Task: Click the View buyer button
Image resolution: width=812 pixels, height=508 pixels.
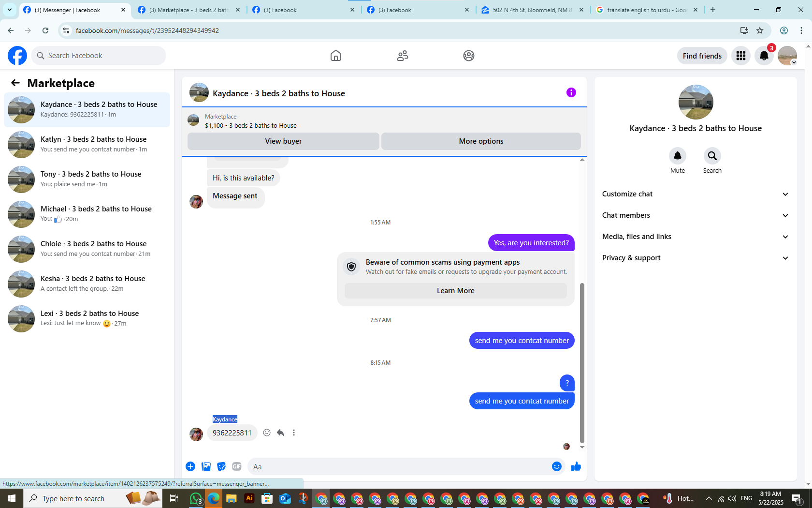Action: [283, 141]
